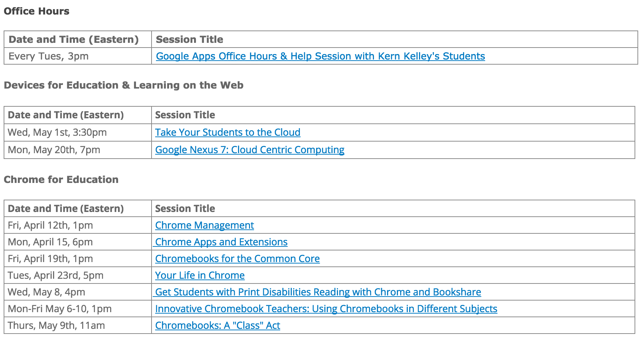Image resolution: width=644 pixels, height=347 pixels.
Task: Open the Chrome Management session link
Action: tap(204, 225)
